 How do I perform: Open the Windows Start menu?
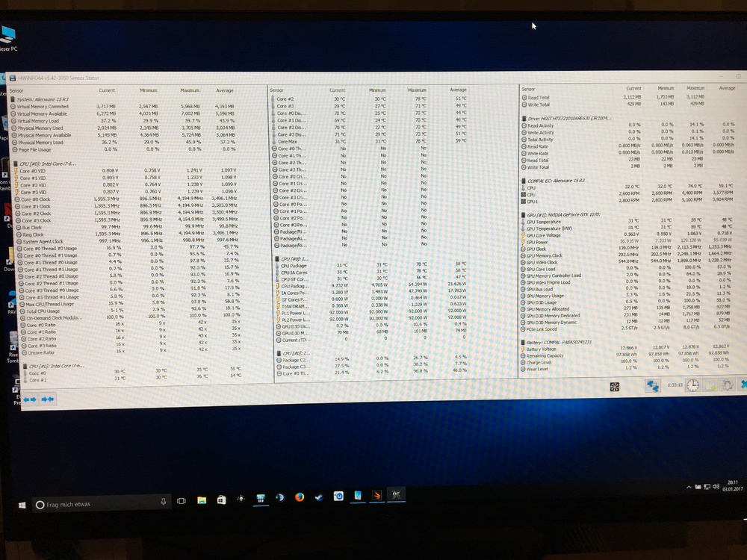[19, 505]
